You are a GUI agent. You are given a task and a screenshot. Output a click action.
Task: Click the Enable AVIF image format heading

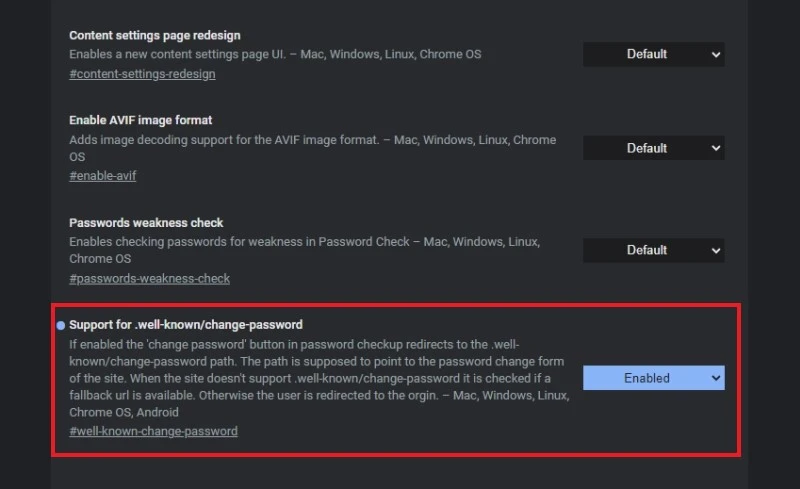tap(141, 120)
